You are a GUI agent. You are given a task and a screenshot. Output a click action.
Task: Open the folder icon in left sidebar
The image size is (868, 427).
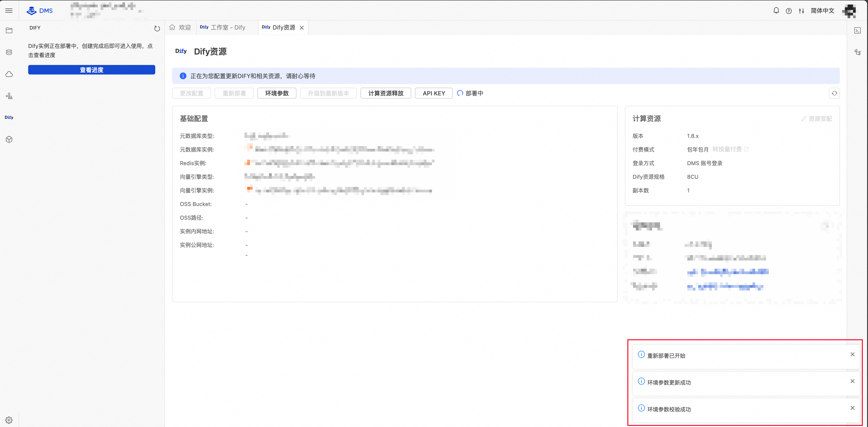9,30
